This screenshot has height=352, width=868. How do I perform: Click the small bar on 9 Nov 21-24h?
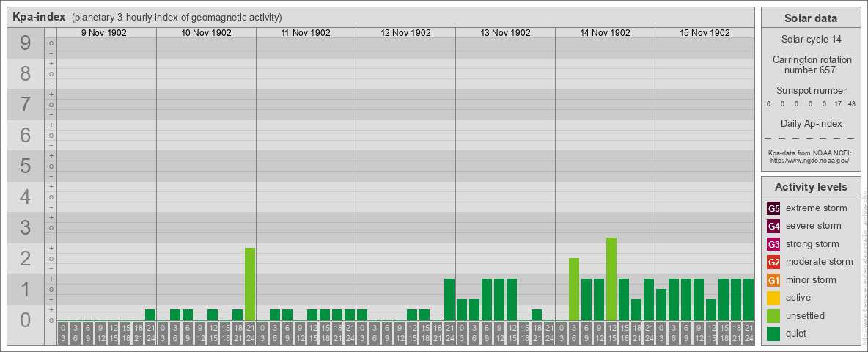pyautogui.click(x=150, y=315)
